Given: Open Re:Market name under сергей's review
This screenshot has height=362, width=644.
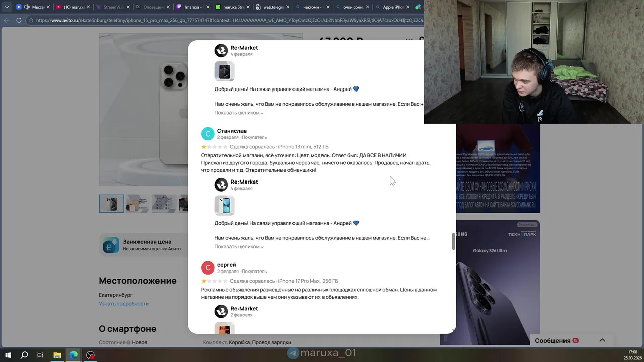Looking at the screenshot, I should pos(244,308).
